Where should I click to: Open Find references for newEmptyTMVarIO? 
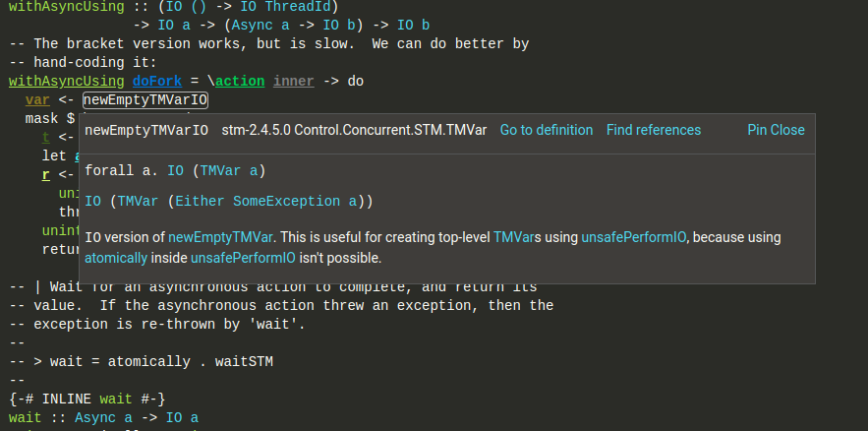click(x=653, y=130)
